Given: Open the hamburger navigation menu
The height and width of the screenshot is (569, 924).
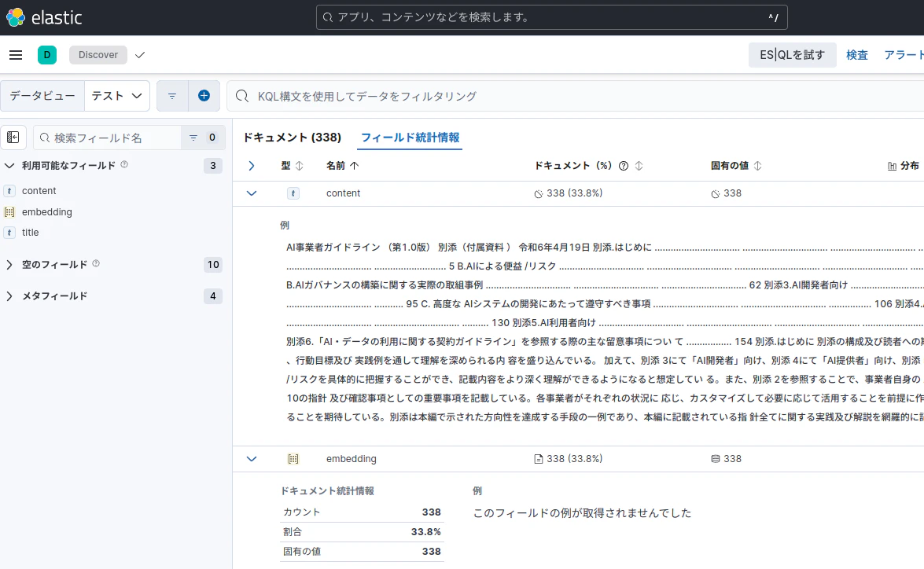Looking at the screenshot, I should [16, 55].
